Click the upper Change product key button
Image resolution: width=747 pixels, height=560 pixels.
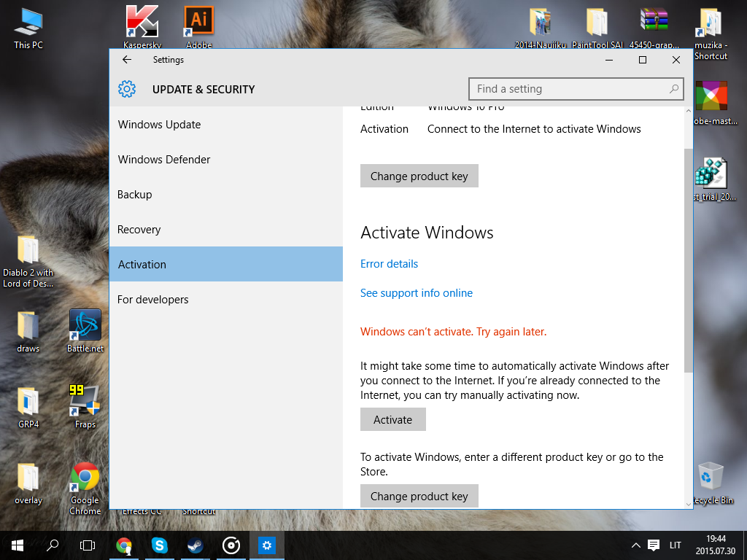419,176
